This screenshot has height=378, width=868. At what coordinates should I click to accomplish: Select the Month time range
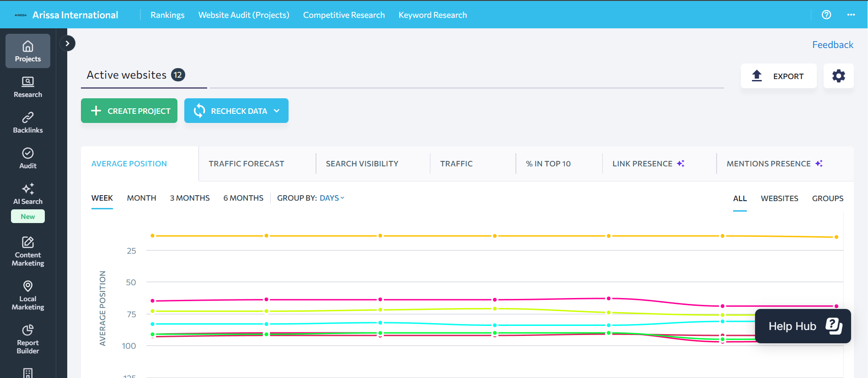point(141,198)
